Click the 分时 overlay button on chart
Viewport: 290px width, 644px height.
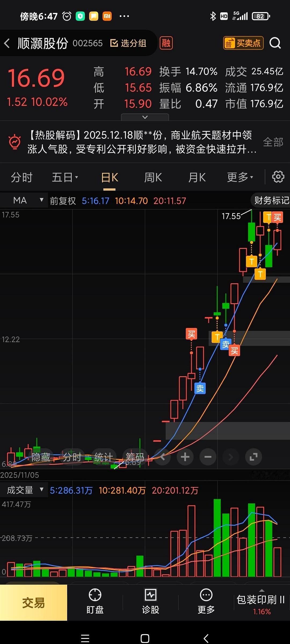(72, 457)
